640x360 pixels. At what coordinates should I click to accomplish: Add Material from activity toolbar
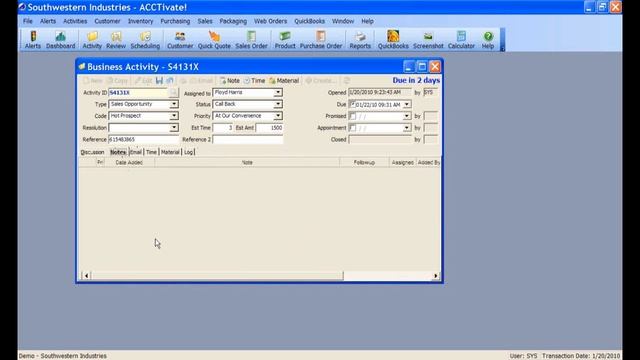tap(284, 81)
